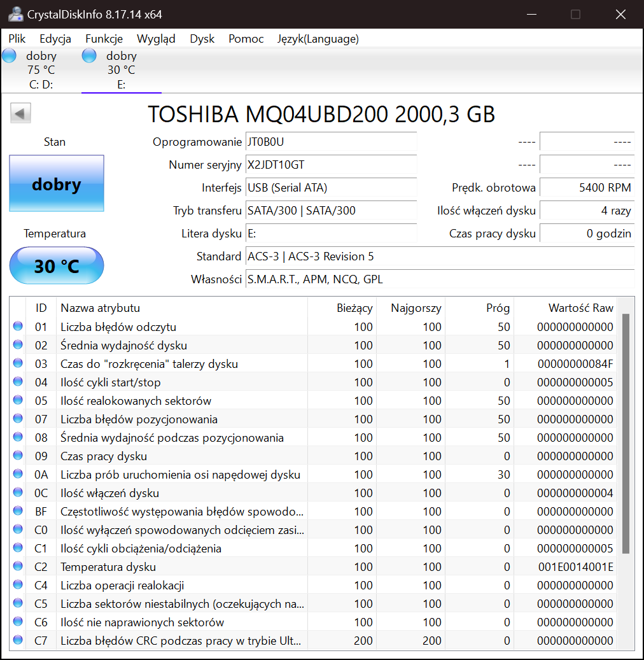
Task: Open the Funkcje menu
Action: click(x=104, y=39)
